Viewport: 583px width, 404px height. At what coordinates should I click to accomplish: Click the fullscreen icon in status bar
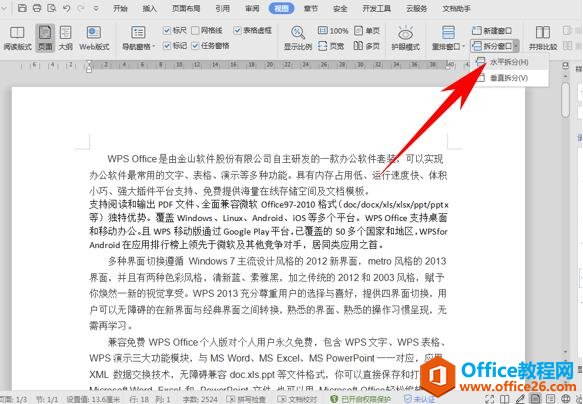click(x=489, y=400)
